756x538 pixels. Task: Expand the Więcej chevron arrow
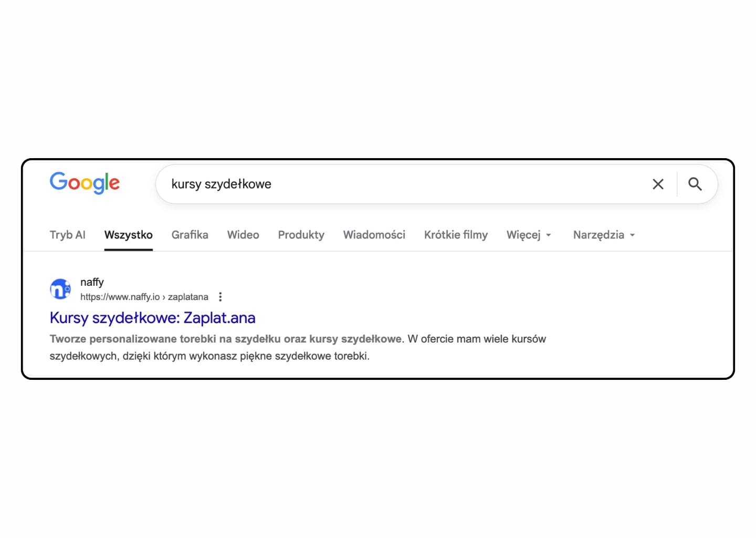548,236
